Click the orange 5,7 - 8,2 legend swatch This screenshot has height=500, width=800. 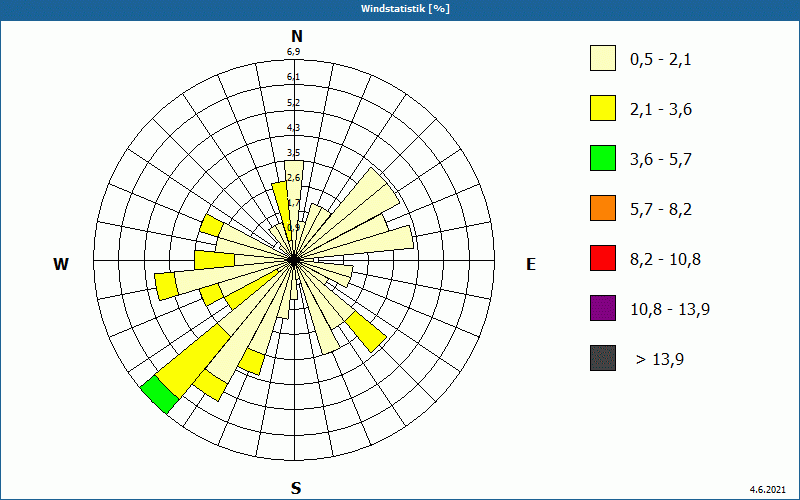point(603,208)
